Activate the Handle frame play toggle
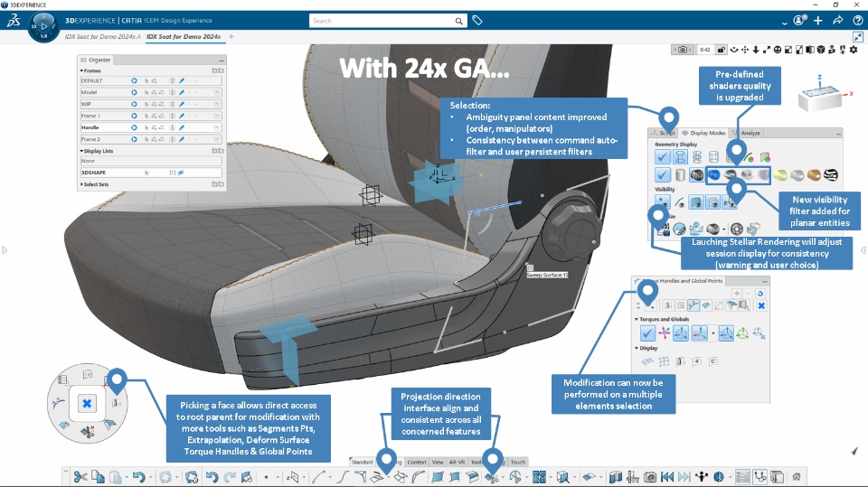Screen dimensions: 868x487 tap(134, 127)
